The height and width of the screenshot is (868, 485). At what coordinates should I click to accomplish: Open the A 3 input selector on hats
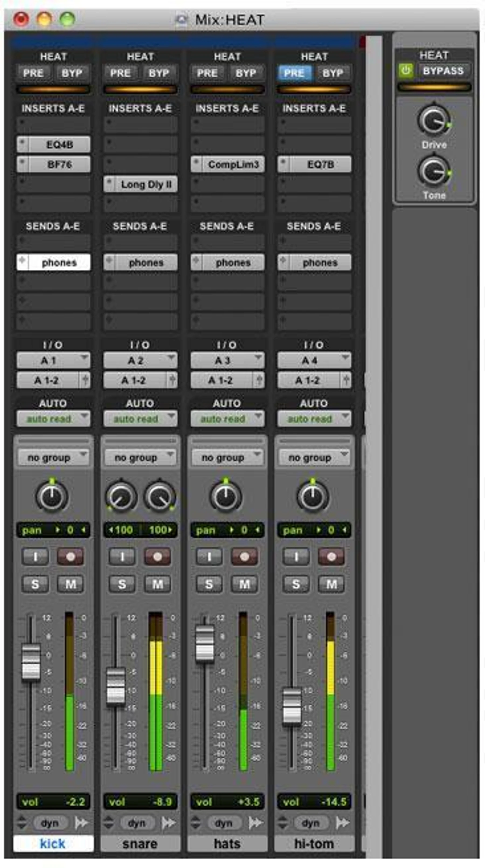pos(227,361)
